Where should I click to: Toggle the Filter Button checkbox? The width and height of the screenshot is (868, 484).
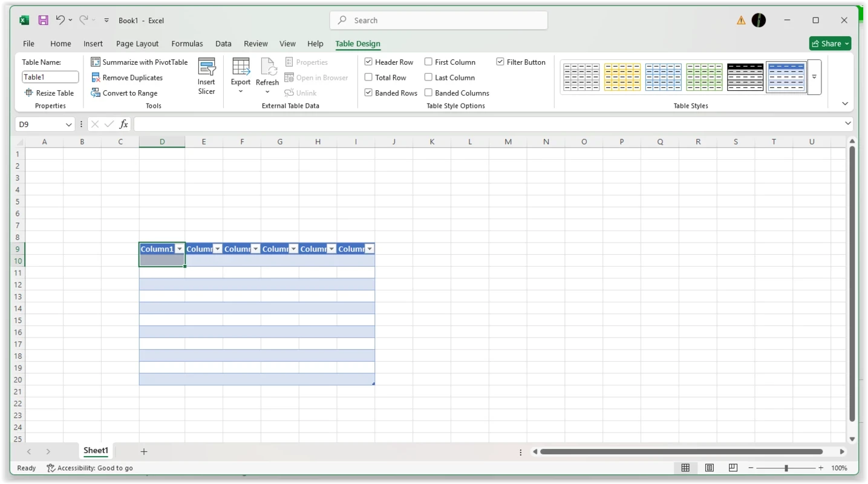point(500,62)
